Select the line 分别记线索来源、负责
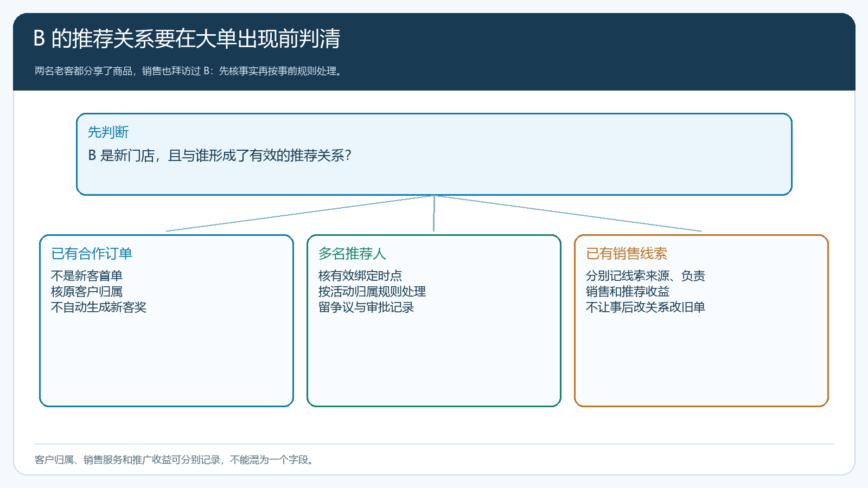Viewport: 868px width, 488px height. tap(646, 275)
